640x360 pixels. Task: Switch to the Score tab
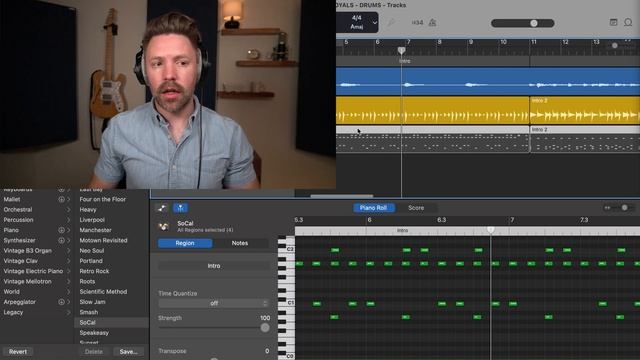[x=416, y=208]
